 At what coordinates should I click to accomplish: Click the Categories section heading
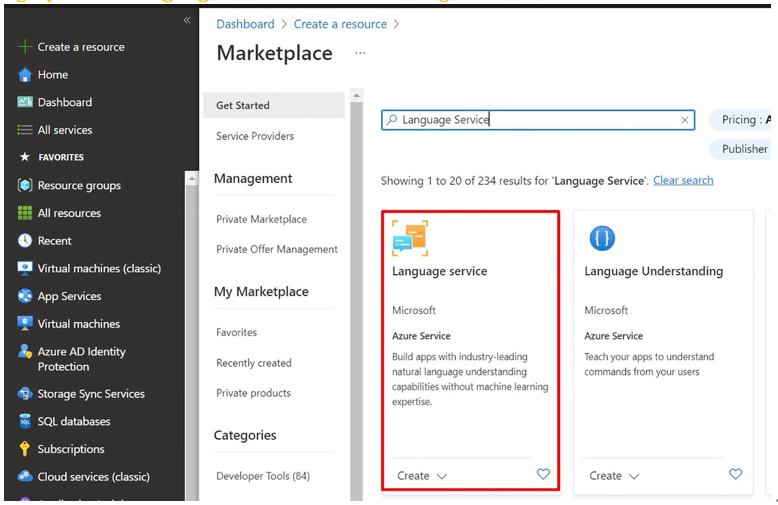245,435
